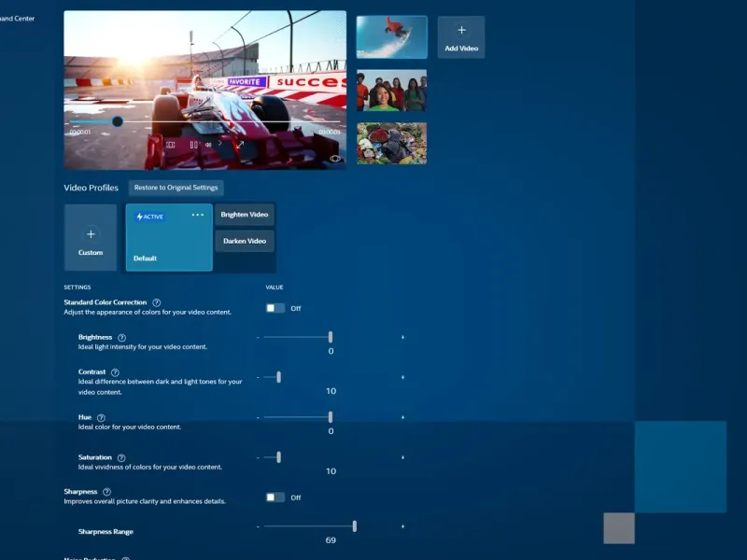Create a Custom video profile
This screenshot has height=560, width=747.
[91, 238]
